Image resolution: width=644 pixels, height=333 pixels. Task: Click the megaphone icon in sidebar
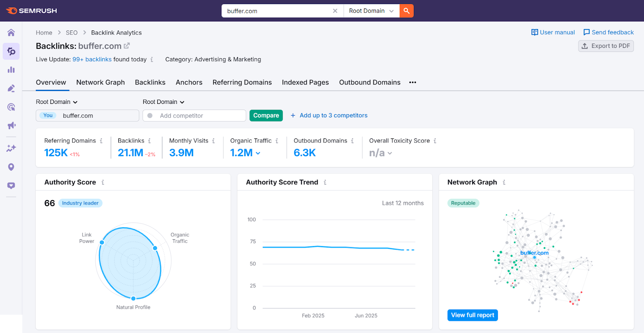[x=11, y=126]
